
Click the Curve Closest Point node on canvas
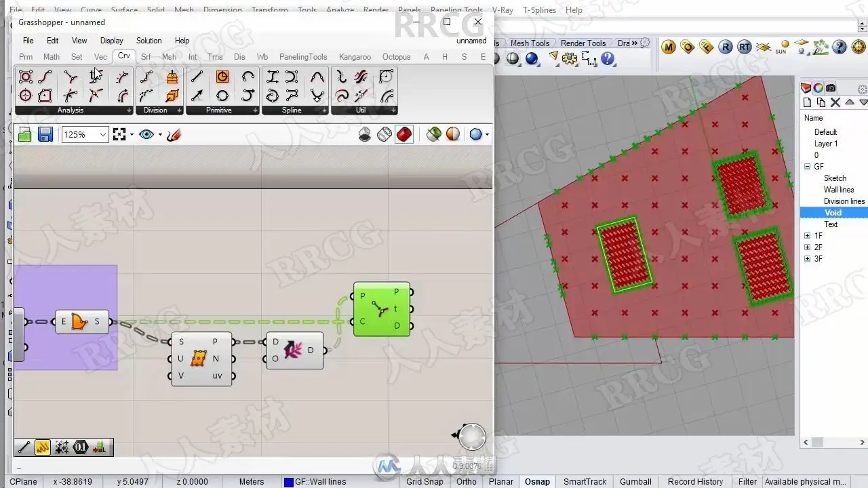382,309
